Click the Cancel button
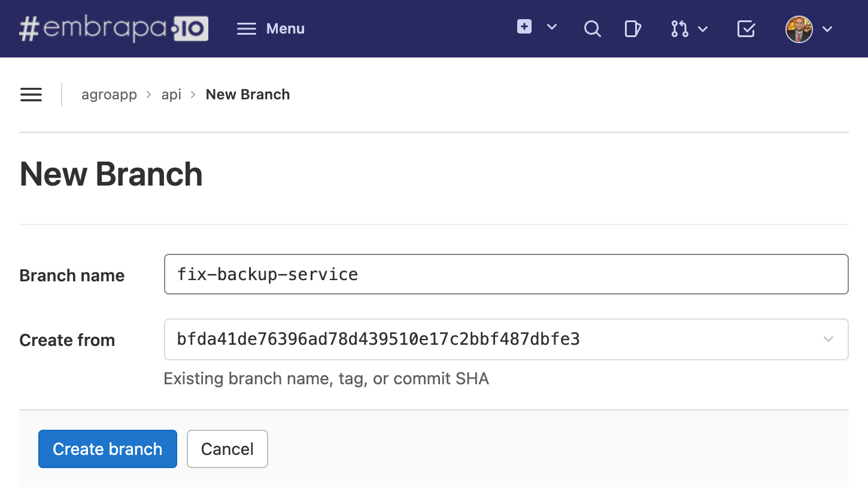Screen dimensions: 868x498 pos(227,449)
